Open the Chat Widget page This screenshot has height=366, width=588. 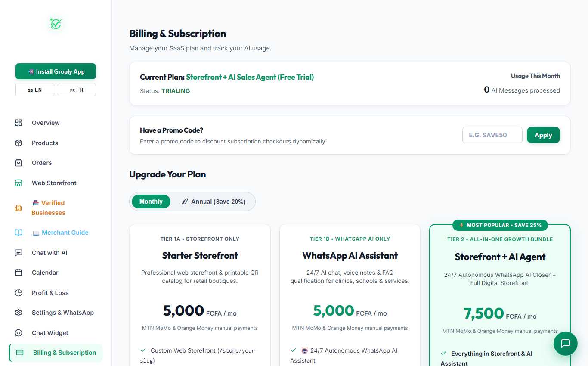[x=56, y=333]
